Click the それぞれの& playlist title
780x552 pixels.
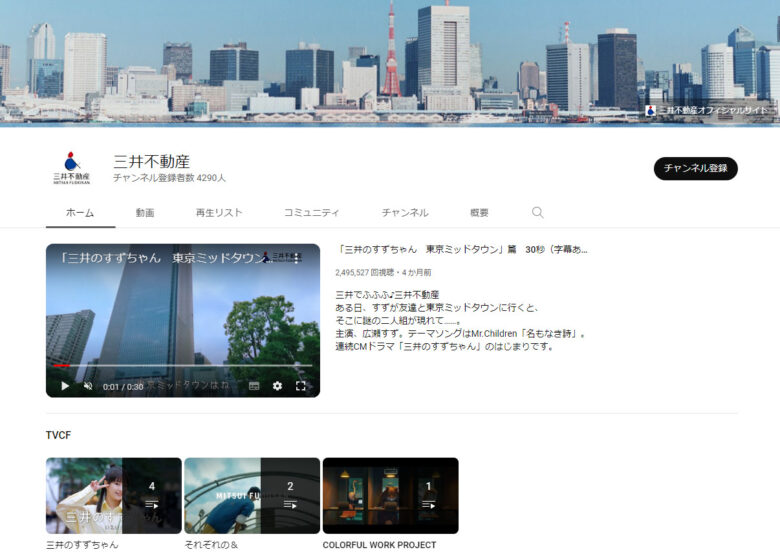click(x=211, y=545)
